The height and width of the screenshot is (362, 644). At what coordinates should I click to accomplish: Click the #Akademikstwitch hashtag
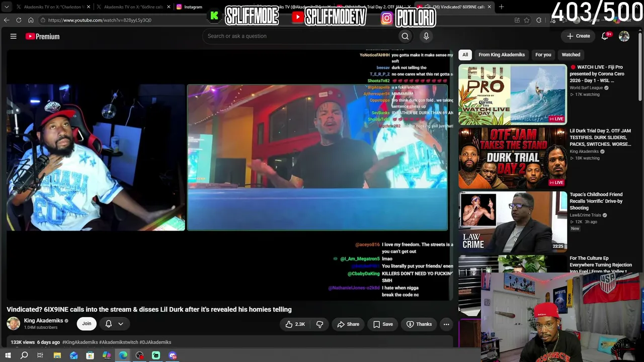point(118,342)
